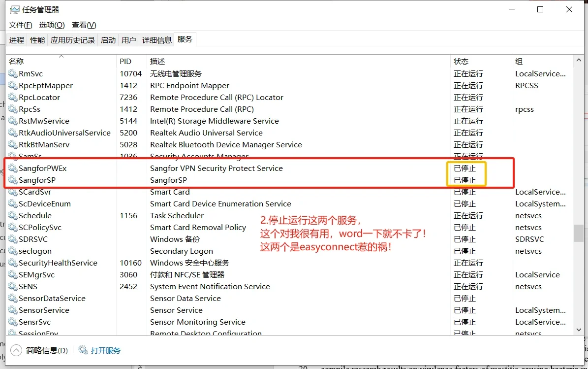This screenshot has width=588, height=369.
Task: Click 简略信息(D) to shrink the view
Action: click(x=47, y=350)
